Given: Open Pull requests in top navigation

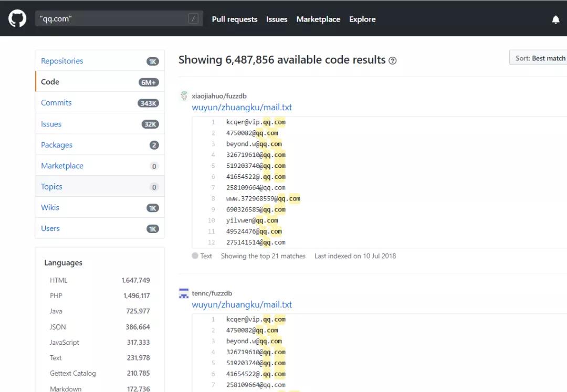Looking at the screenshot, I should 235,19.
